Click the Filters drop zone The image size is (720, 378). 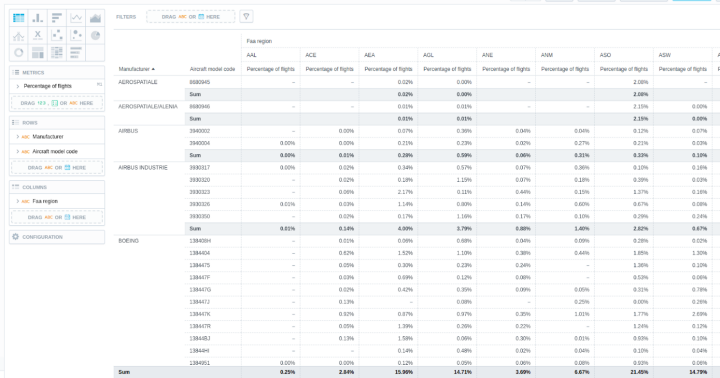191,17
